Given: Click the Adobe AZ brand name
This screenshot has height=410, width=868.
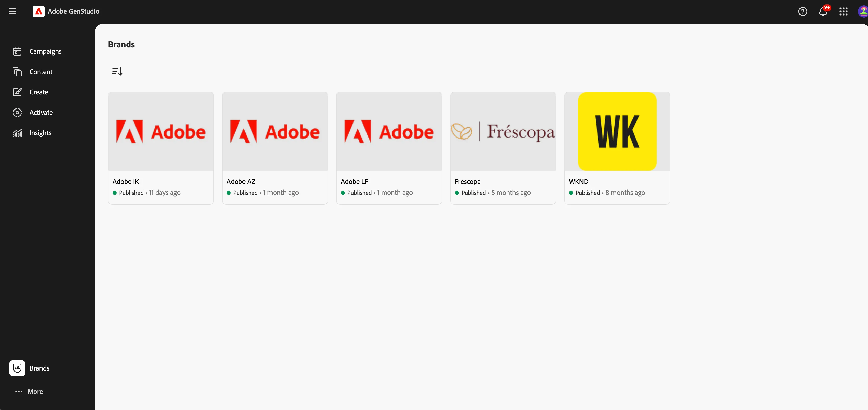Looking at the screenshot, I should pos(241,181).
